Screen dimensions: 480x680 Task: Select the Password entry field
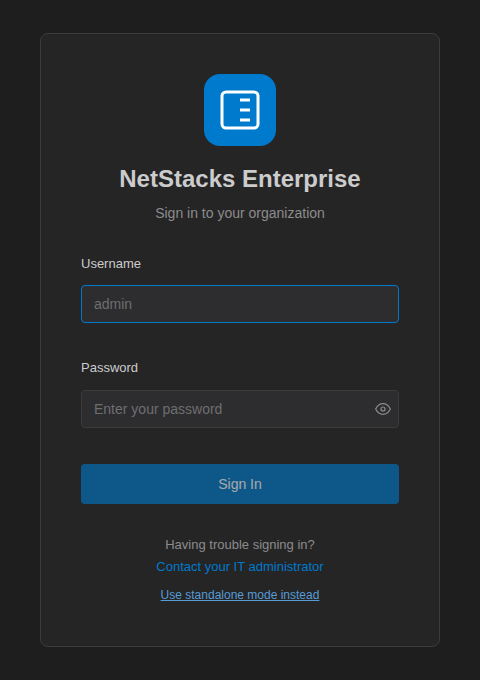240,409
